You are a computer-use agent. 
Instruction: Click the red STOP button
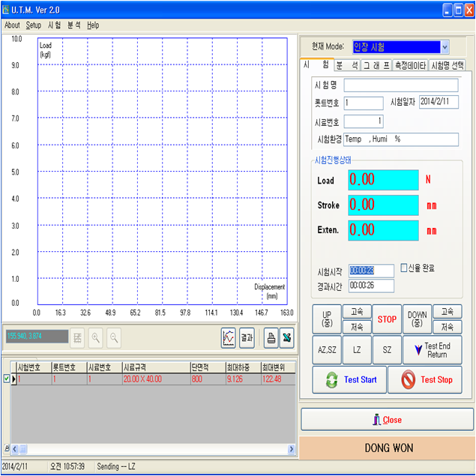387,319
